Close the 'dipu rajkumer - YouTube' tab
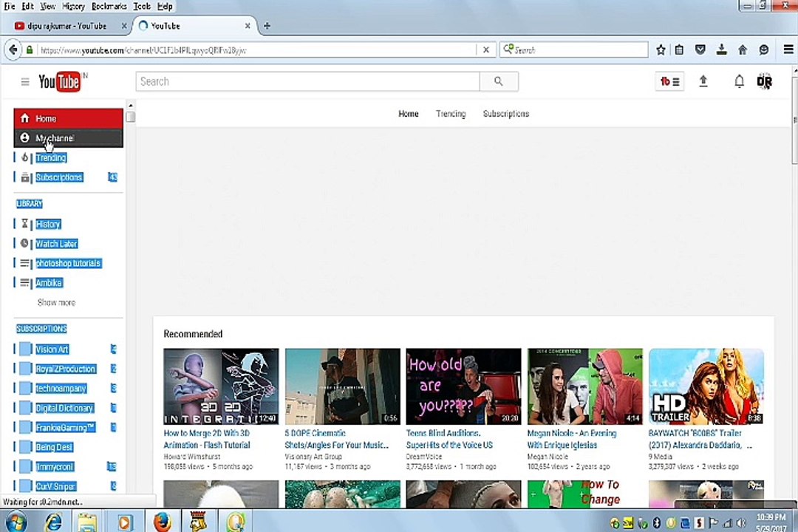Image resolution: width=798 pixels, height=532 pixels. [123, 26]
